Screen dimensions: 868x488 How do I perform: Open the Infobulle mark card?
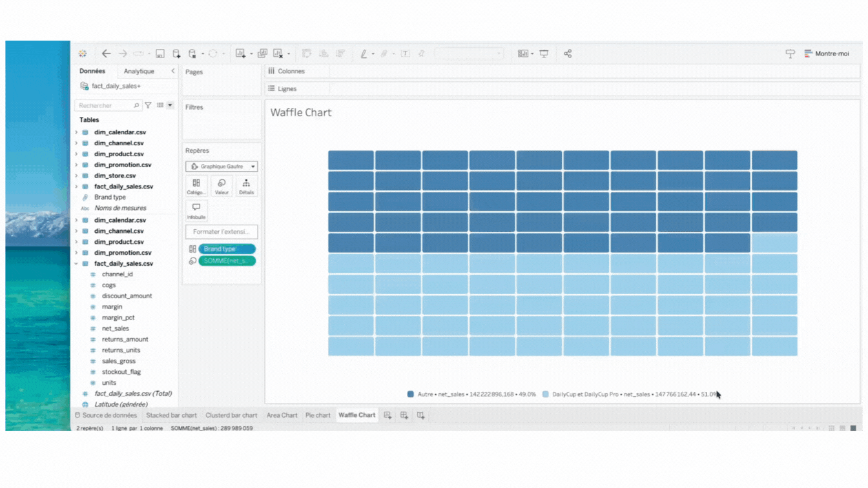[x=196, y=210]
